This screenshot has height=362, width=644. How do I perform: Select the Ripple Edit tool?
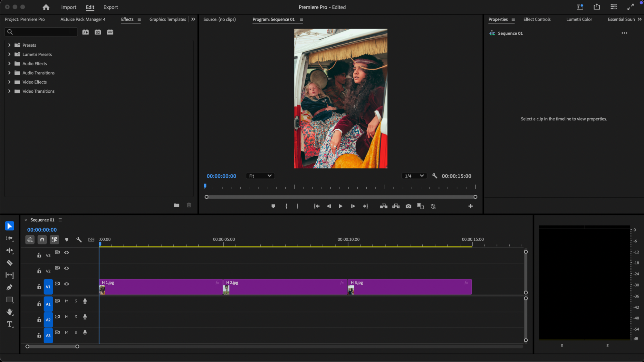coord(9,251)
